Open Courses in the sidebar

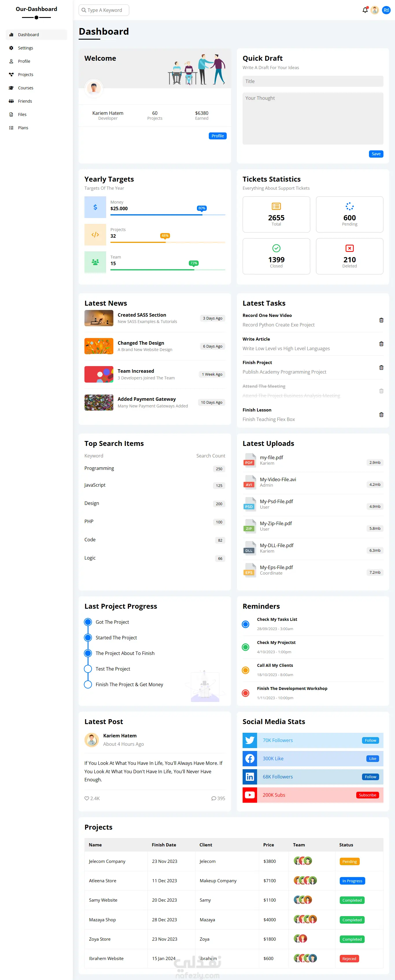[36, 88]
